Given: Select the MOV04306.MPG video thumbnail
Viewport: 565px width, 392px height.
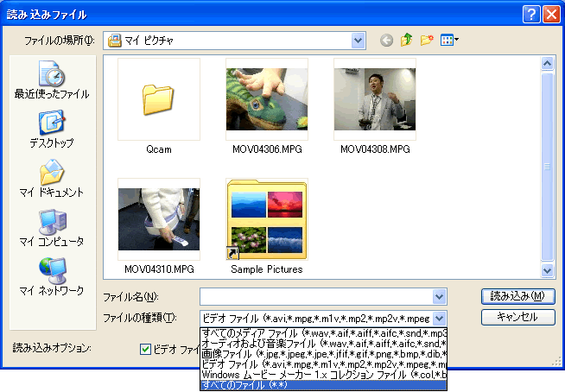Looking at the screenshot, I should [267, 99].
